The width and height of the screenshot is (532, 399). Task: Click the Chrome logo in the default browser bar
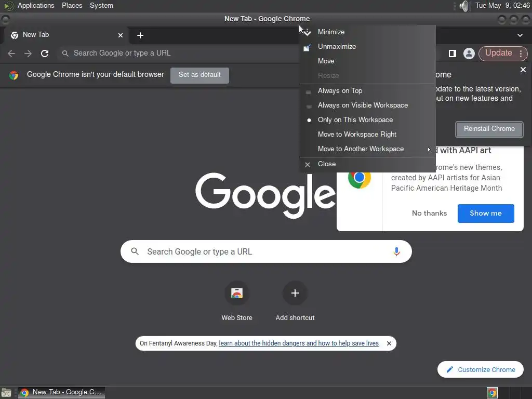[14, 75]
